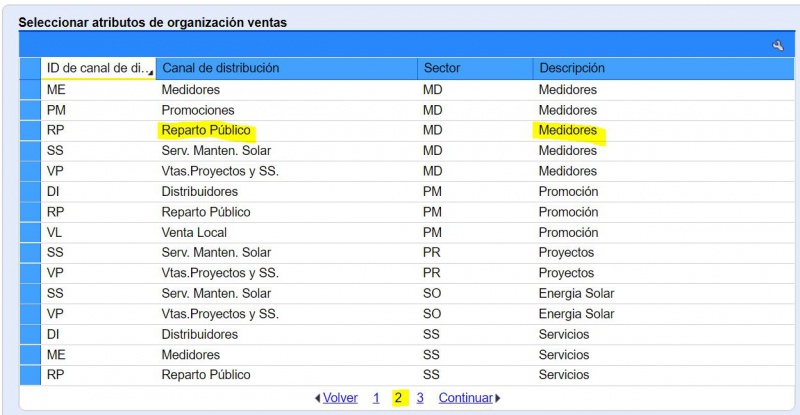This screenshot has height=415, width=800.
Task: Select the ME Medidores MD row selector
Action: [x=30, y=90]
